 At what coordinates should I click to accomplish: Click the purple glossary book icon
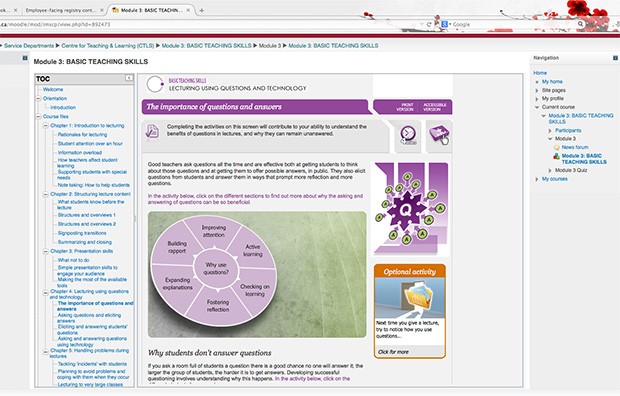coord(439,135)
